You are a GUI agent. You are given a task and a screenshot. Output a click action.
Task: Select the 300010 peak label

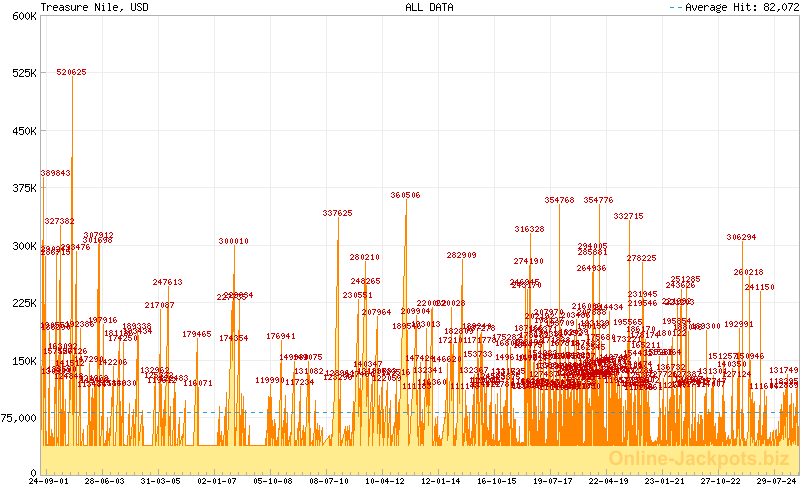tap(234, 241)
